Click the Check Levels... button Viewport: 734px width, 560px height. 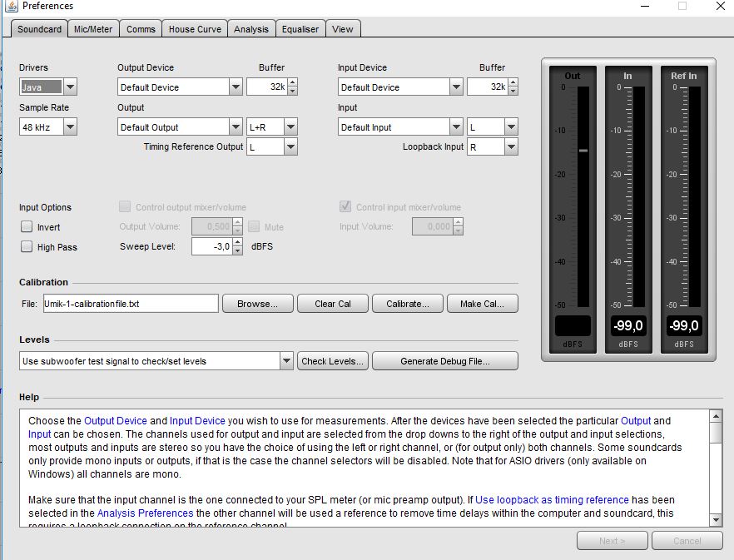click(333, 361)
